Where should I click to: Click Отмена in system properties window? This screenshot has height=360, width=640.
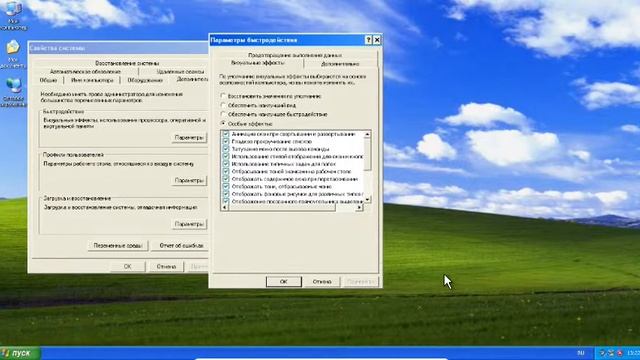coord(166,267)
